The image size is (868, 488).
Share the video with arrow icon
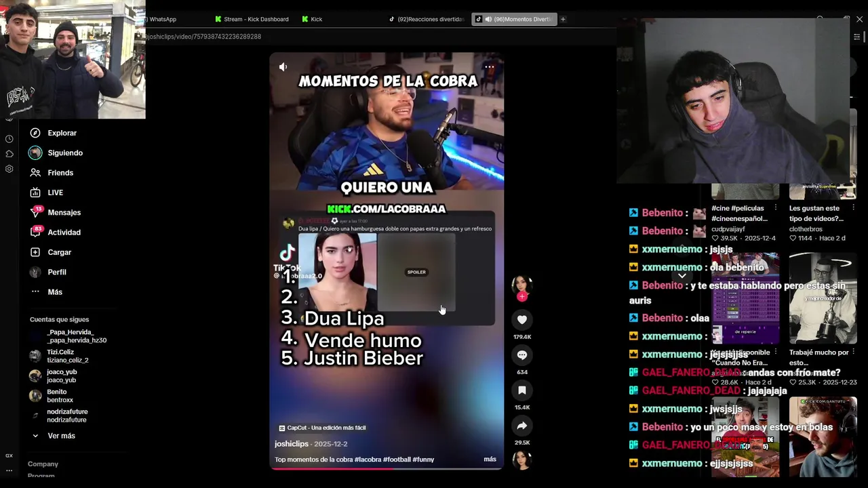pos(522,426)
